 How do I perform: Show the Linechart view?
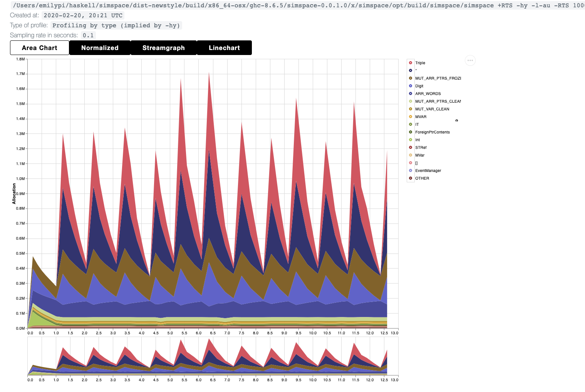click(224, 48)
